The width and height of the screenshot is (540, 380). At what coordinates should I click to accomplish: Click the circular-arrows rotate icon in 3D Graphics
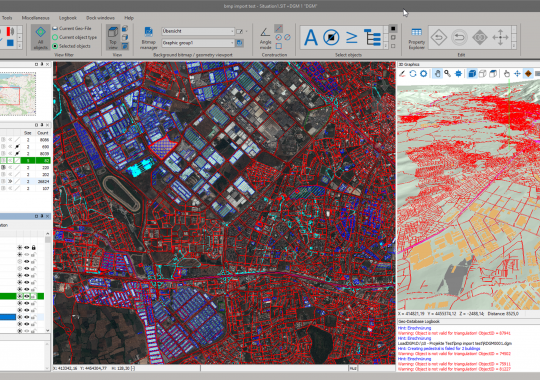point(413,73)
